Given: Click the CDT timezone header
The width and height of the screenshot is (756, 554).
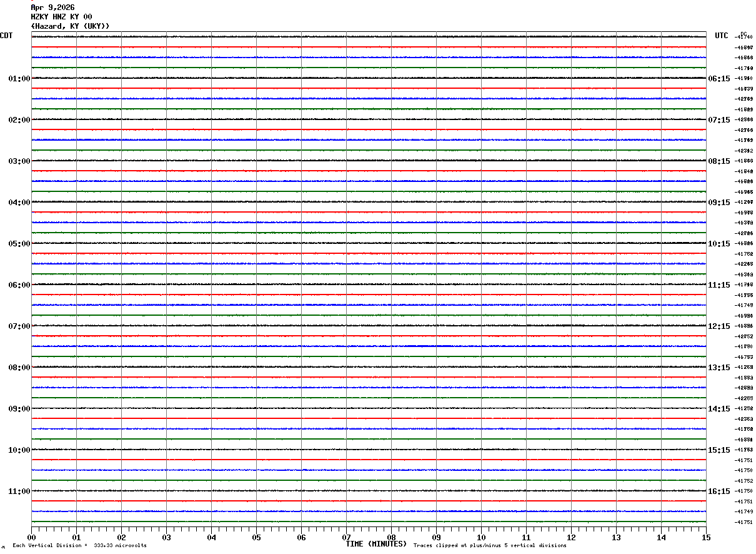Looking at the screenshot, I should [x=6, y=36].
